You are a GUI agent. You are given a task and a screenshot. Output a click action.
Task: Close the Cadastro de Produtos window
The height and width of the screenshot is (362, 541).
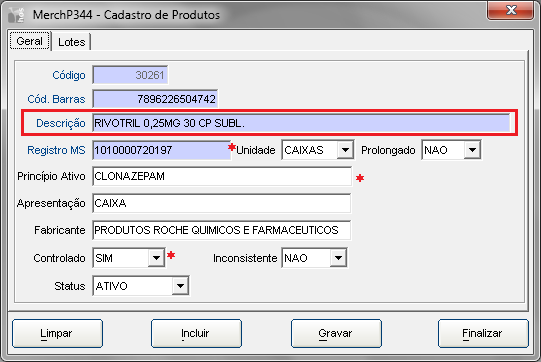point(511,10)
